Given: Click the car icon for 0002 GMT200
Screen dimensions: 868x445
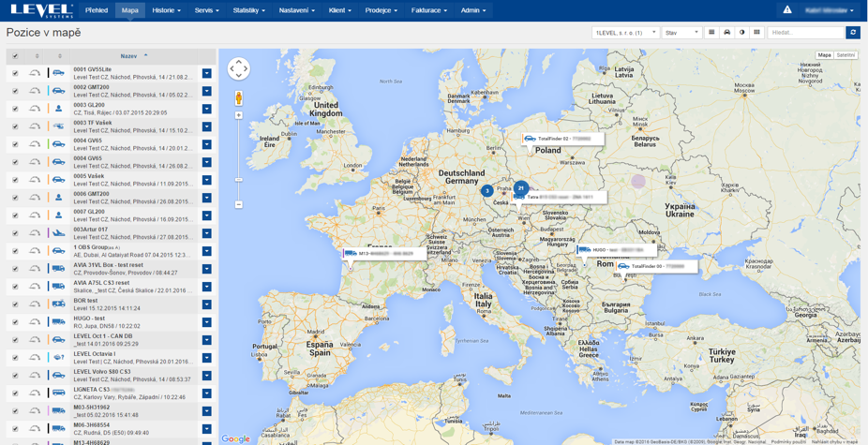Looking at the screenshot, I should pos(58,90).
